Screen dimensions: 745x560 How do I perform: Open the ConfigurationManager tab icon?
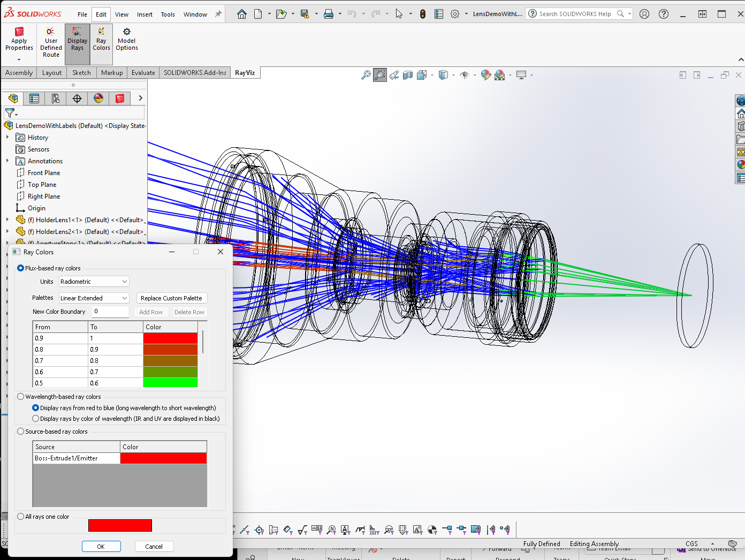(55, 98)
